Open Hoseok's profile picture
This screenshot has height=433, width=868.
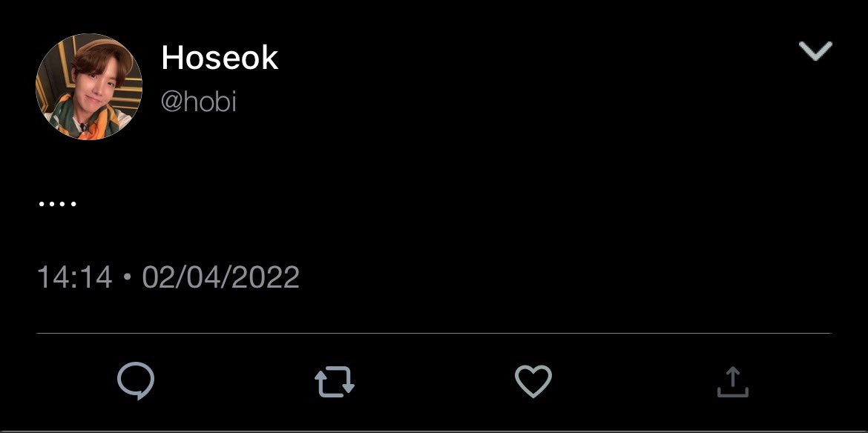pyautogui.click(x=89, y=87)
